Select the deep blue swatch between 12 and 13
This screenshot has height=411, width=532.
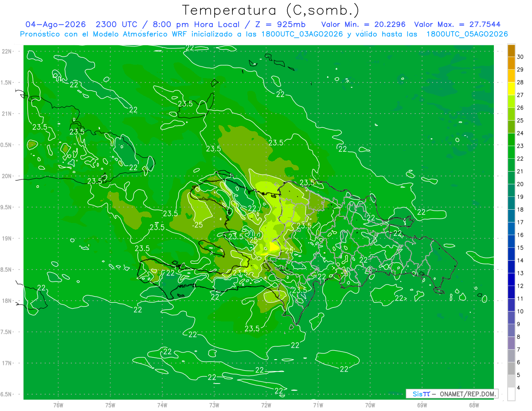[x=511, y=280]
